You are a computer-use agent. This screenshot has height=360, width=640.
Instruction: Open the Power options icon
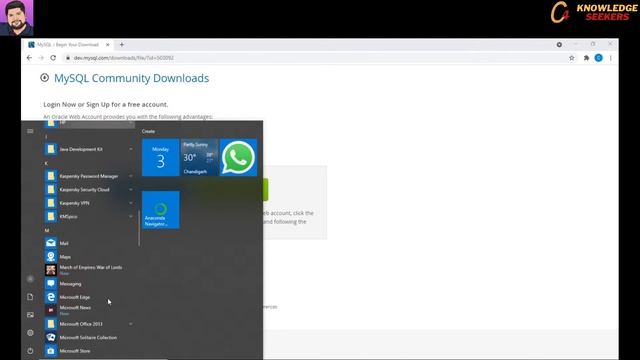30,351
